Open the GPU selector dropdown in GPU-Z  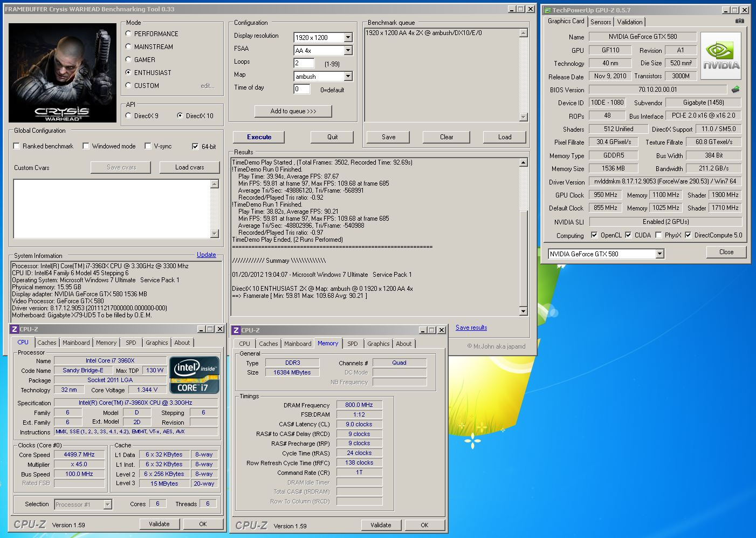(x=659, y=254)
